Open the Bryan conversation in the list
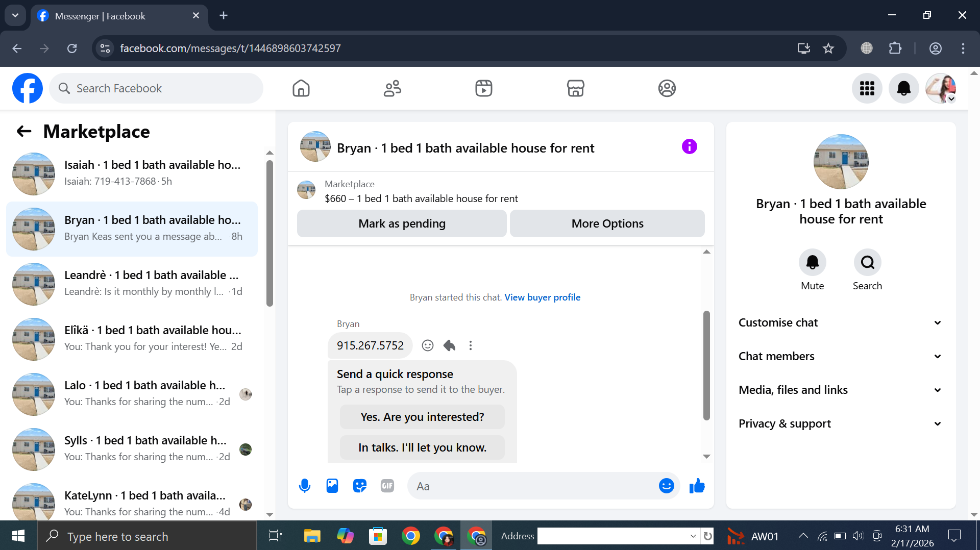 coord(132,229)
